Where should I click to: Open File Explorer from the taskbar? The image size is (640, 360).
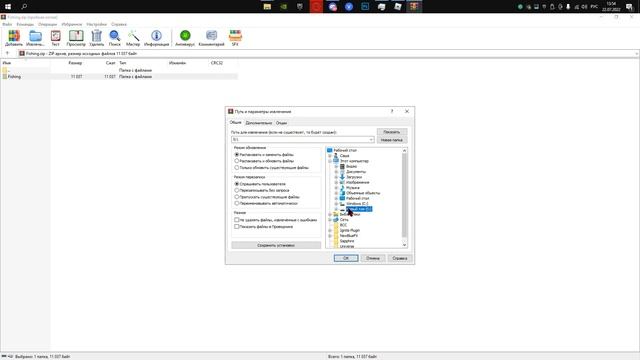[x=267, y=7]
